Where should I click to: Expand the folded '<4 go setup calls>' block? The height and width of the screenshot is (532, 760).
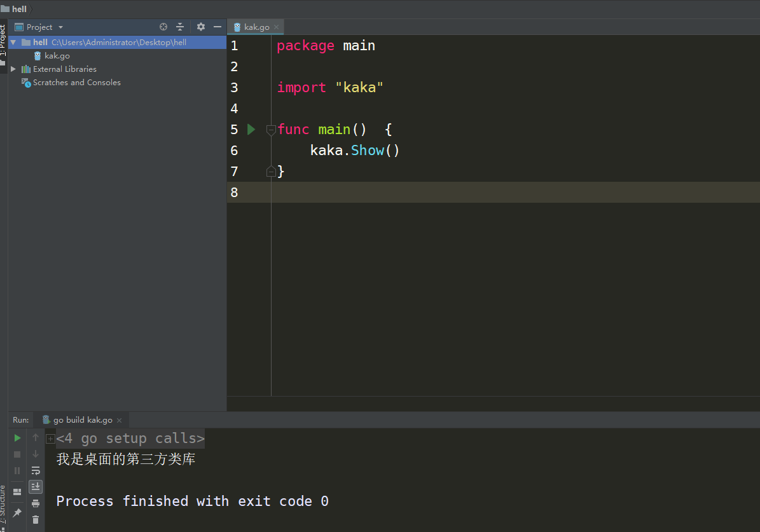[50, 439]
